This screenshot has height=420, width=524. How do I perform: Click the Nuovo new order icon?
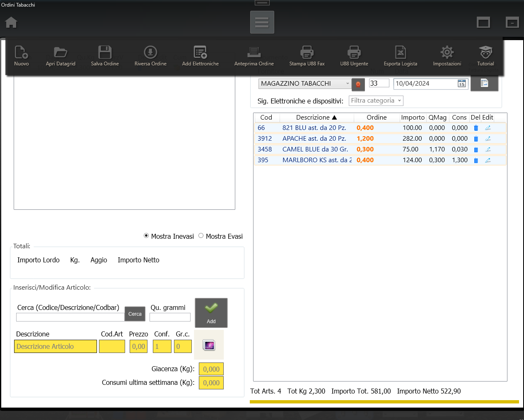pyautogui.click(x=21, y=53)
